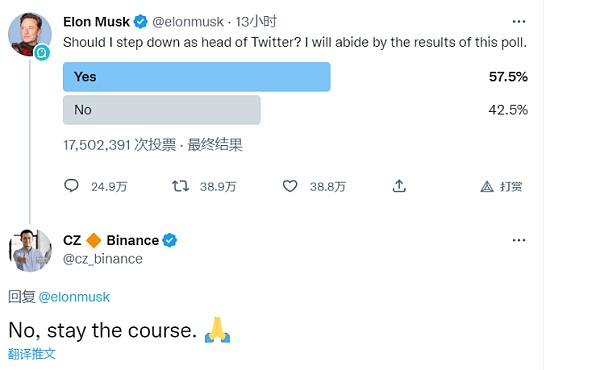
Task: Retweet Elon Musk's poll tweet
Action: coord(180,186)
